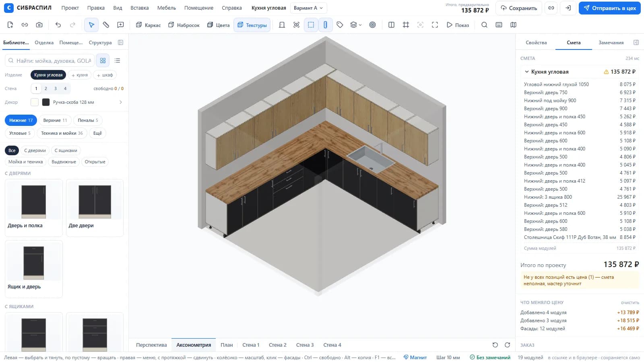
Task: Reset view with the counterclockwise arrow icon
Action: 495,345
